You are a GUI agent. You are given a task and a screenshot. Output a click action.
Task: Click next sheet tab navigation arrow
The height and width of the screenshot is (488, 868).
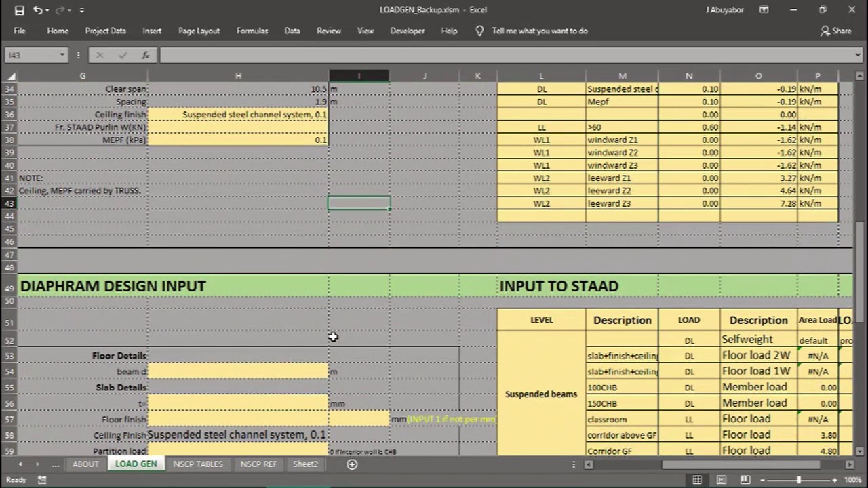click(x=38, y=464)
